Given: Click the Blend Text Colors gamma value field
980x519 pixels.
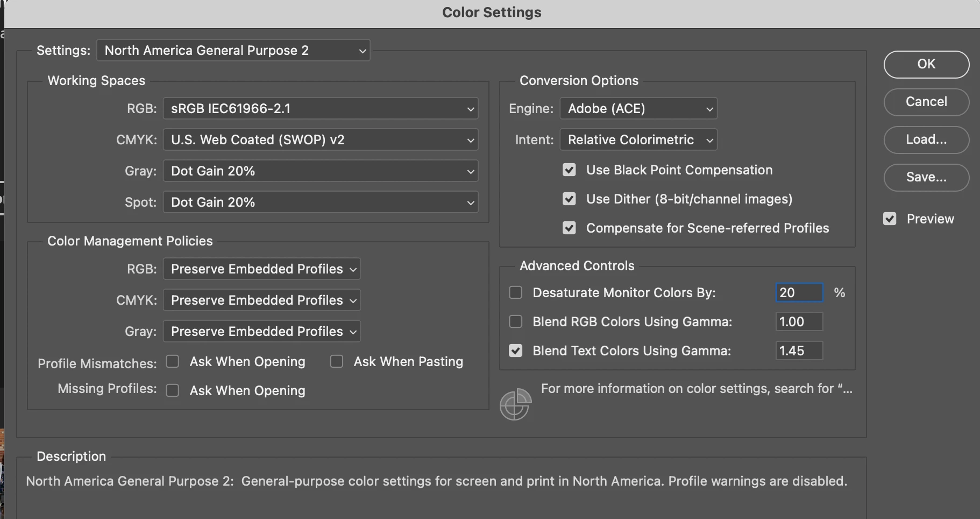Looking at the screenshot, I should tap(799, 350).
